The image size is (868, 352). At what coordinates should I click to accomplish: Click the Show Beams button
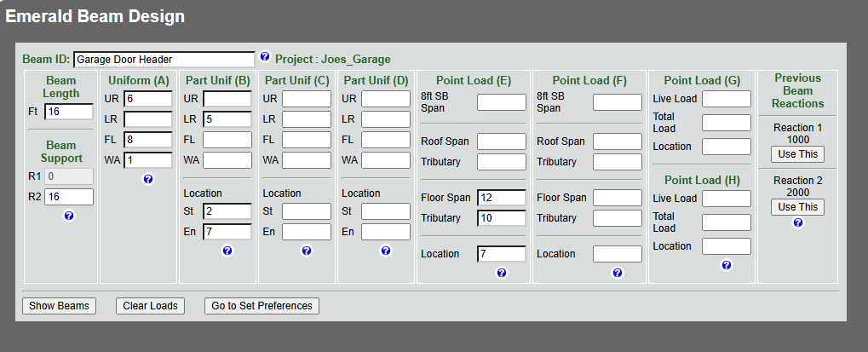(x=60, y=305)
